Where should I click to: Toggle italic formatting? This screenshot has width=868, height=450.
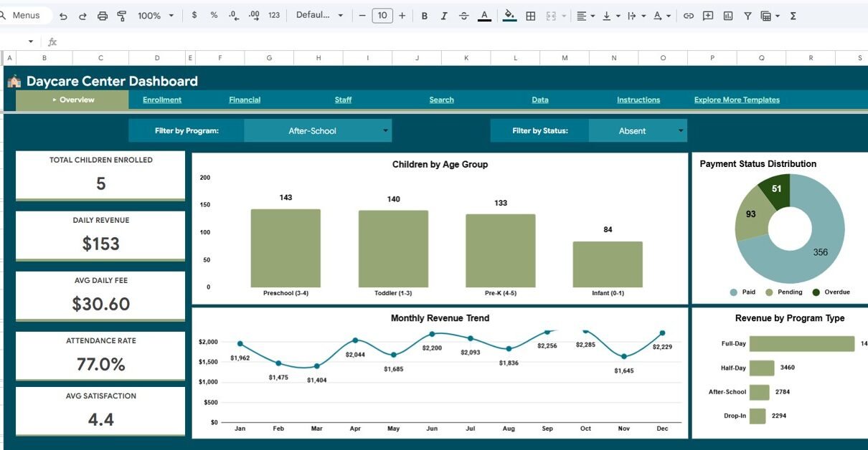(x=444, y=16)
